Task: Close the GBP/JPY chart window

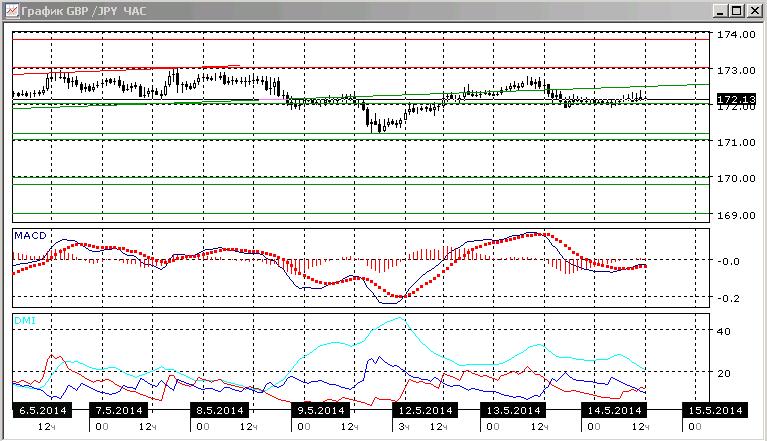Action: (x=754, y=11)
